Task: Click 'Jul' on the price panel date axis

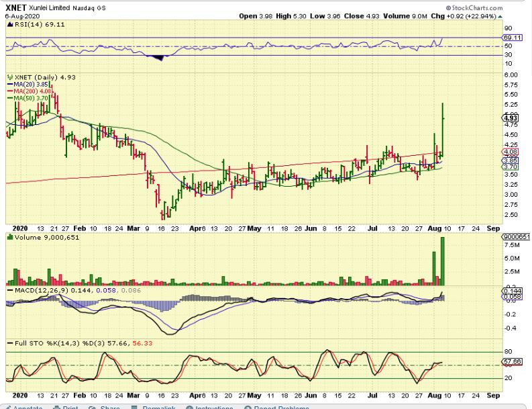Action: (x=372, y=228)
